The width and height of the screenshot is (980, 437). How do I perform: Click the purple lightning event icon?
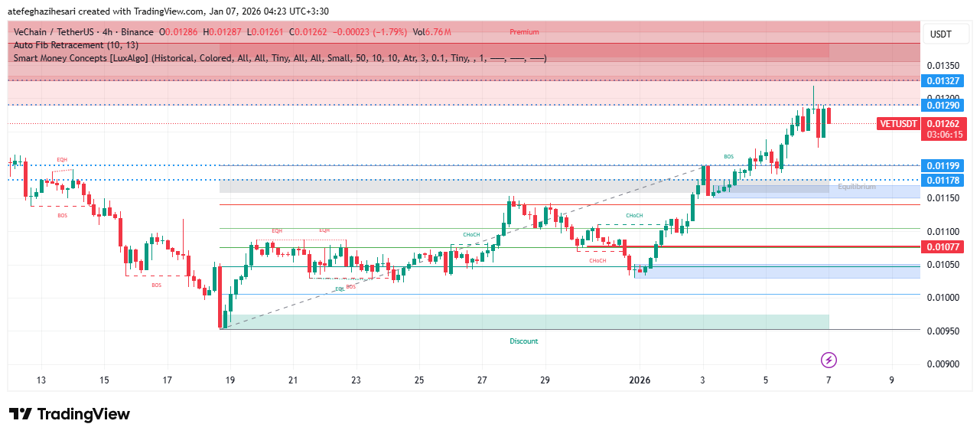pyautogui.click(x=829, y=360)
